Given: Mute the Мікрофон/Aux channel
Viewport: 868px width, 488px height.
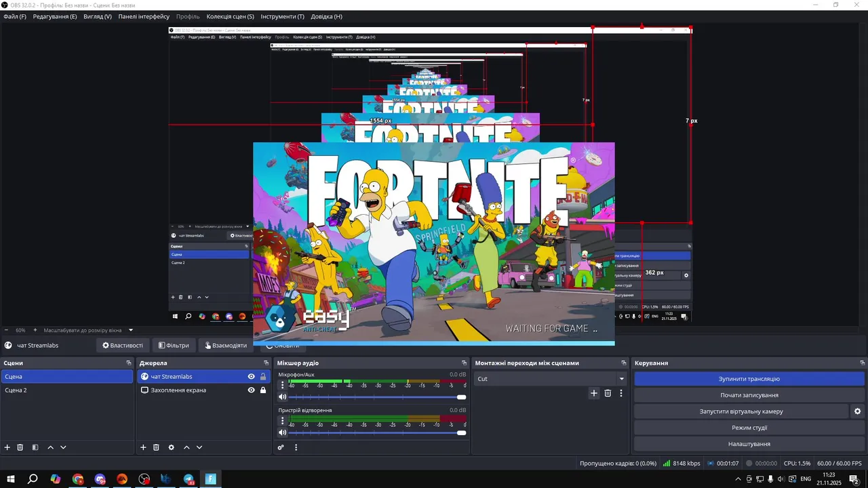Looking at the screenshot, I should (x=283, y=397).
